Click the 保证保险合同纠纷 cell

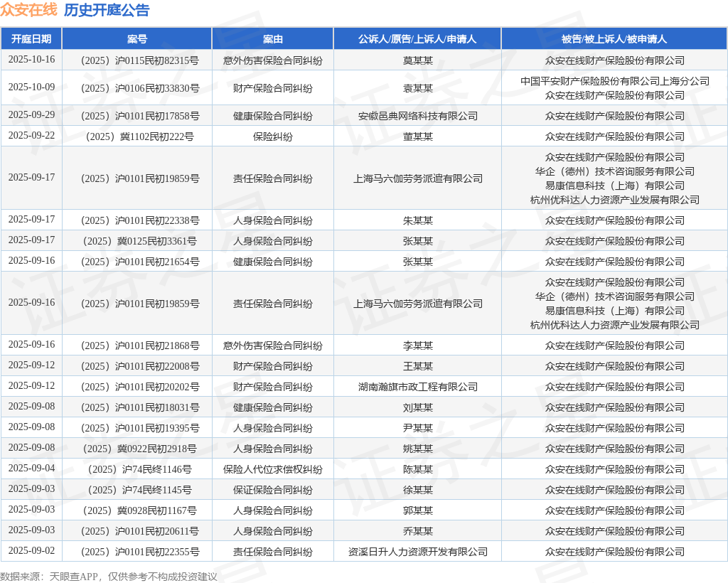pyautogui.click(x=272, y=490)
